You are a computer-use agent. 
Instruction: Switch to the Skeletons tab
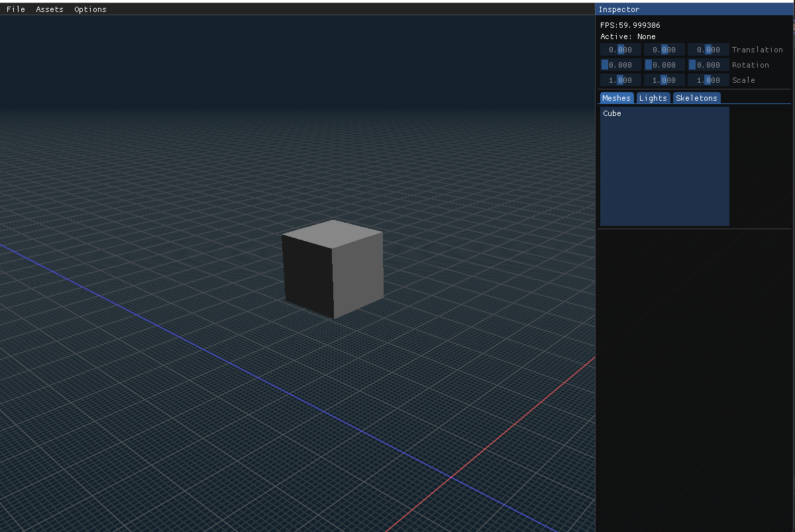pos(696,97)
